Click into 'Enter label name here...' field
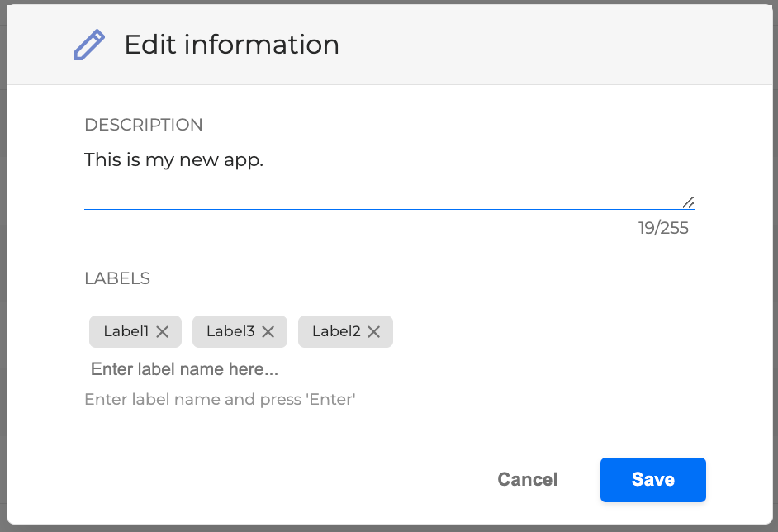This screenshot has height=532, width=778. (x=388, y=369)
